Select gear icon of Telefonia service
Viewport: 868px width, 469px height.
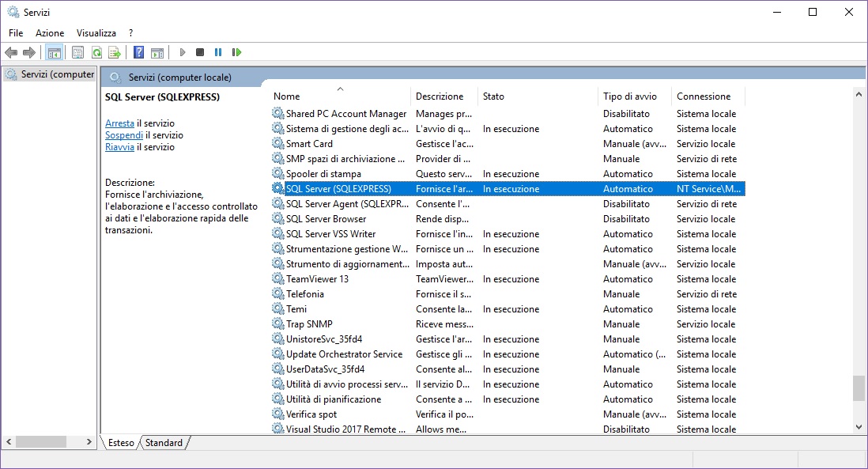(x=278, y=293)
